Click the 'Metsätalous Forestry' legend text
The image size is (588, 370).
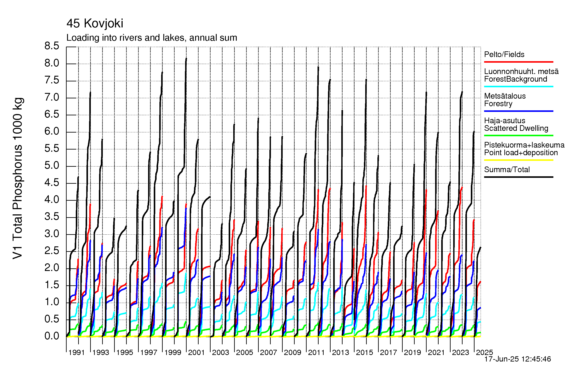(505, 100)
